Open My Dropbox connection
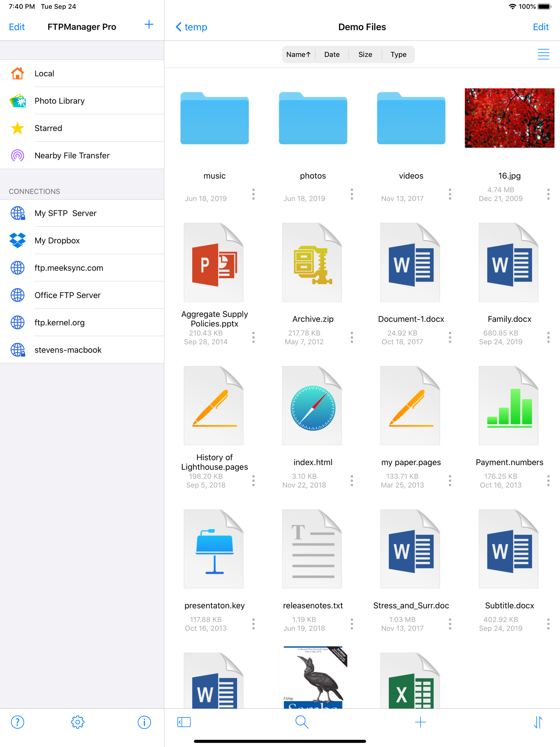 [x=82, y=240]
